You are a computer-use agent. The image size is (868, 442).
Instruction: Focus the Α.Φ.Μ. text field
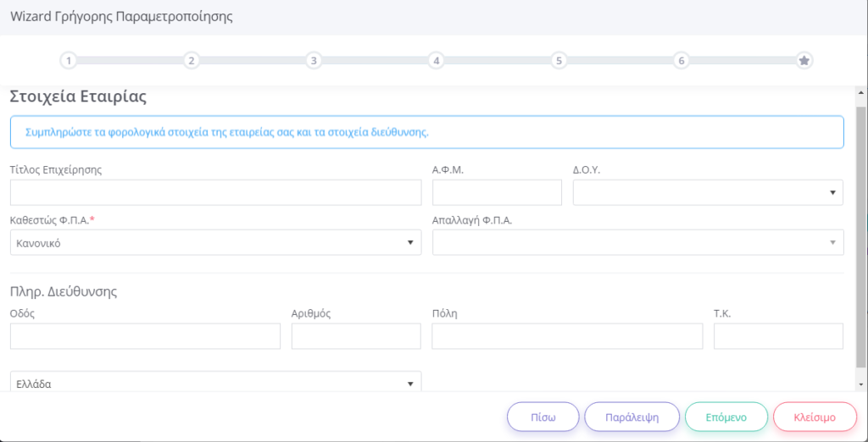[497, 192]
